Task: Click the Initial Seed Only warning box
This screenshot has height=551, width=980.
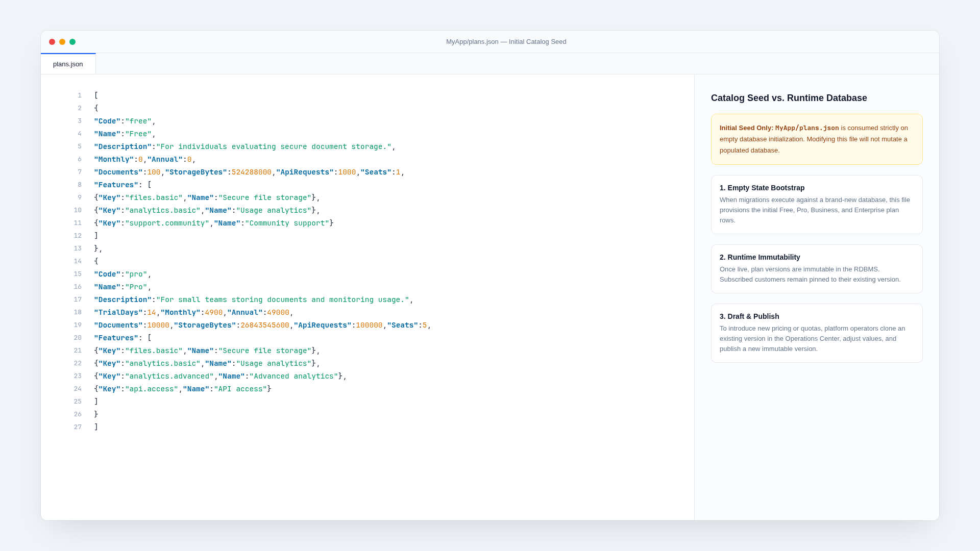Action: (817, 139)
